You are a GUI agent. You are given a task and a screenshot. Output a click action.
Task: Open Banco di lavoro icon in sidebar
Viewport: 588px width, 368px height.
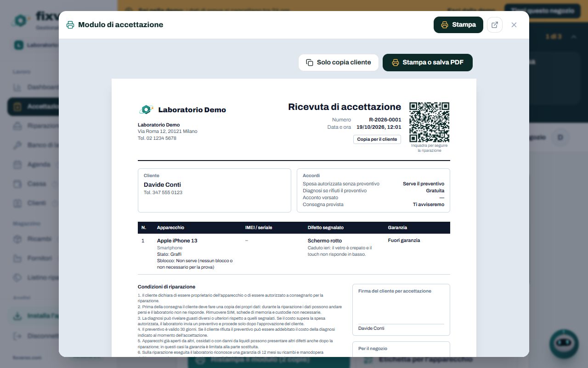(x=17, y=145)
